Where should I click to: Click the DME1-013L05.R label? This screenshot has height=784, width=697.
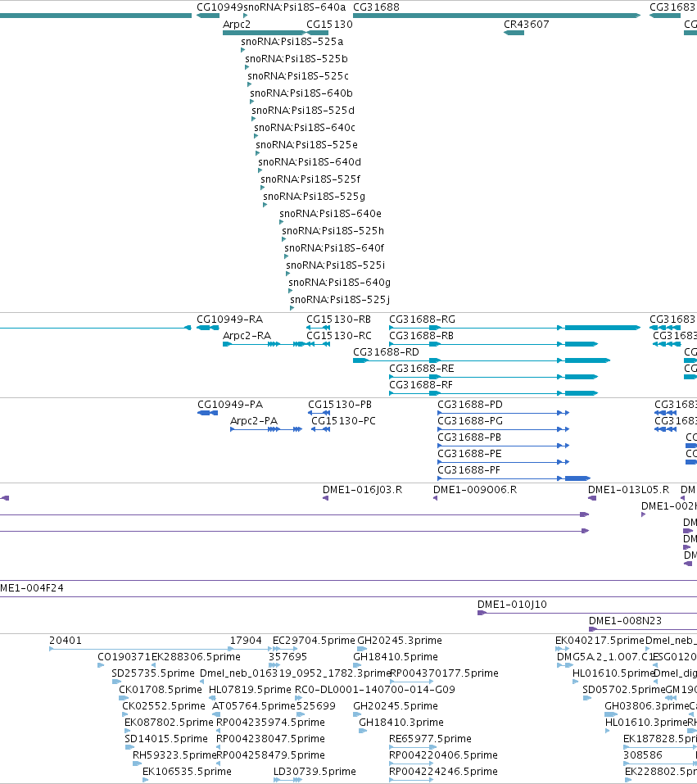click(x=628, y=490)
